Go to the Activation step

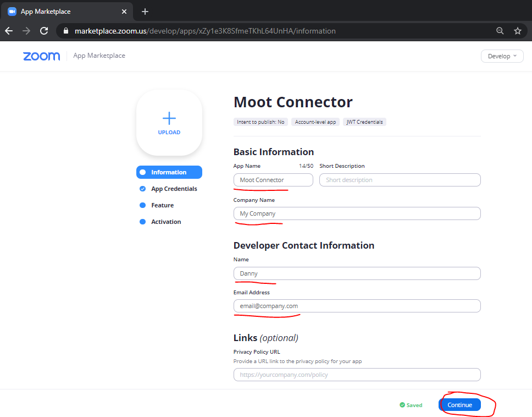166,222
